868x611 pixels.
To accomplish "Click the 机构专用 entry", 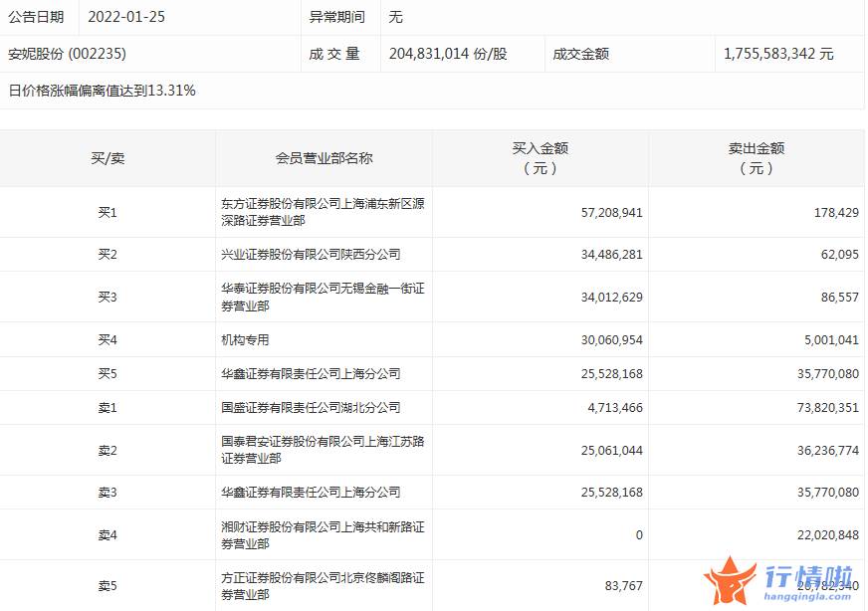I will (x=245, y=339).
